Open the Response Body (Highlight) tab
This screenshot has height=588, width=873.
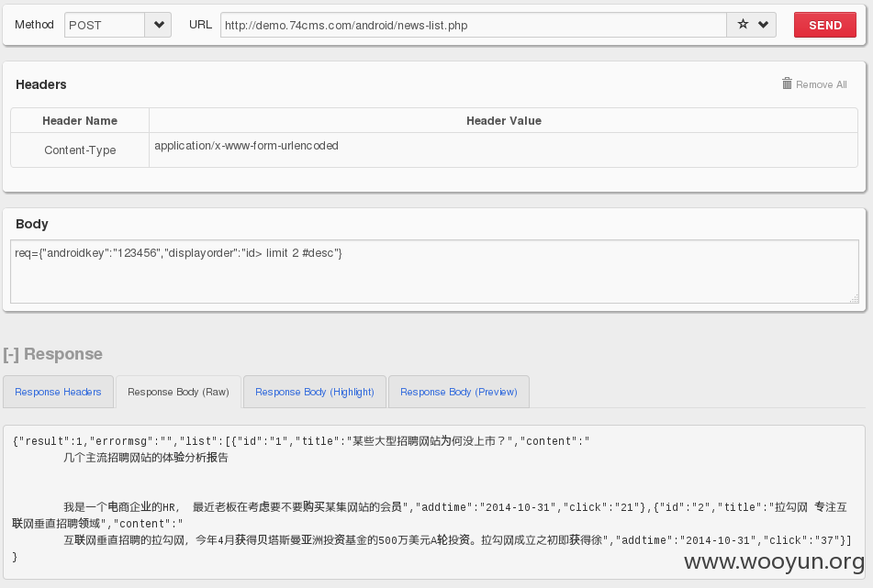click(315, 392)
